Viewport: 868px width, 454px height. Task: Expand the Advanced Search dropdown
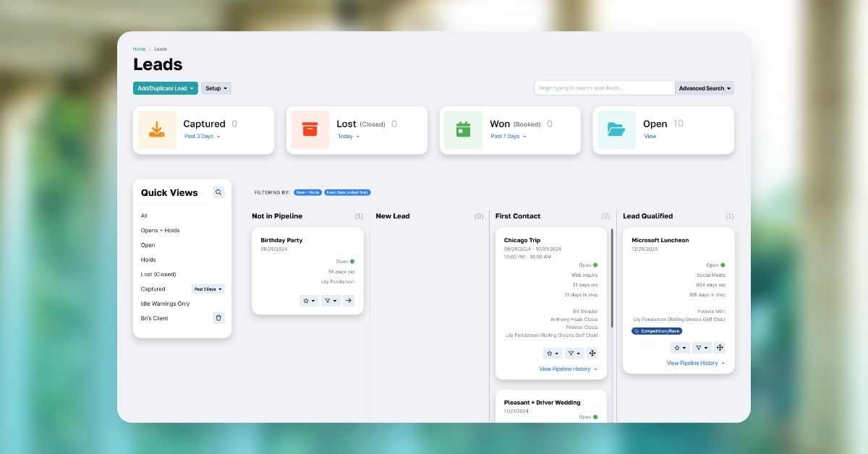pos(705,88)
